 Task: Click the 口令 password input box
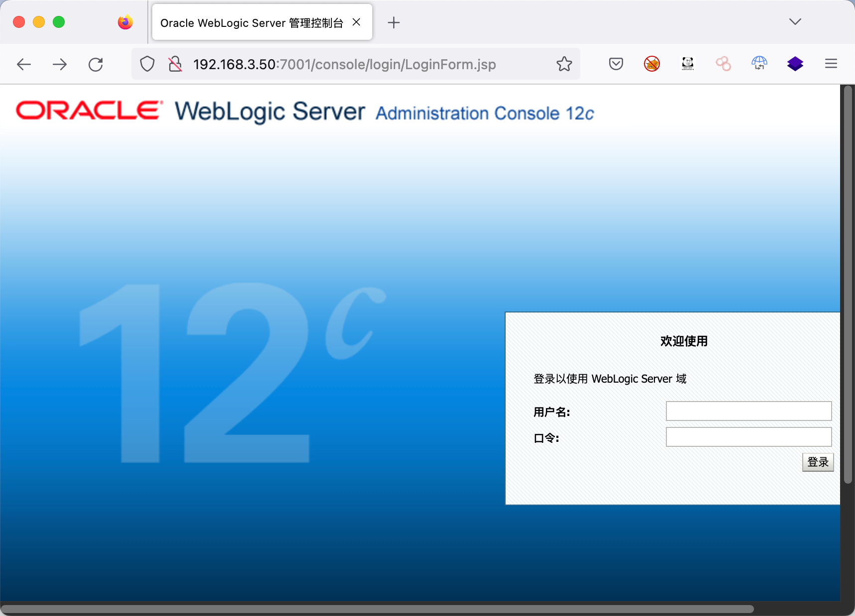(x=748, y=437)
